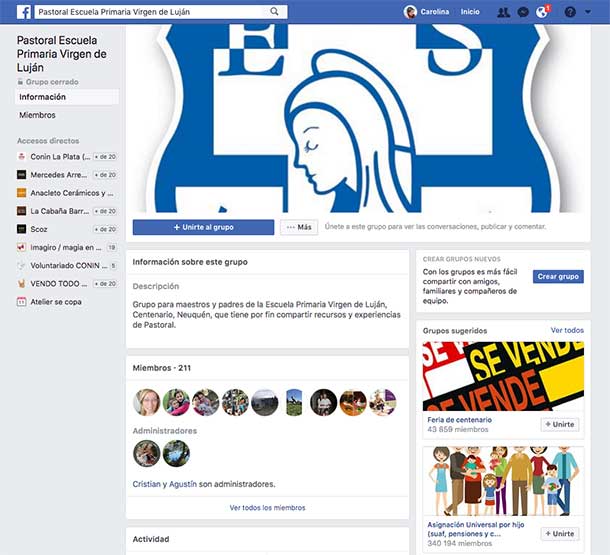Click the Imagiro megaphone icon
Viewport: 610px width, 555px height.
(21, 247)
